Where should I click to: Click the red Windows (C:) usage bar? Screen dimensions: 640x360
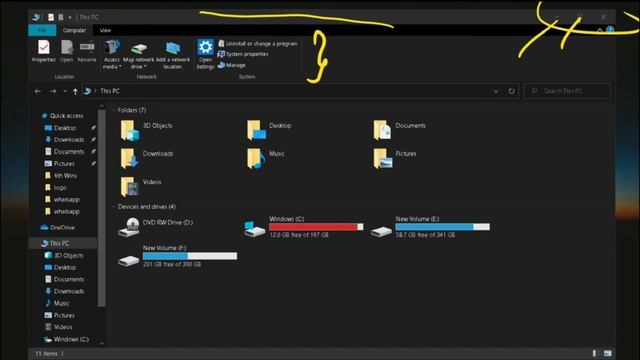coord(316,227)
